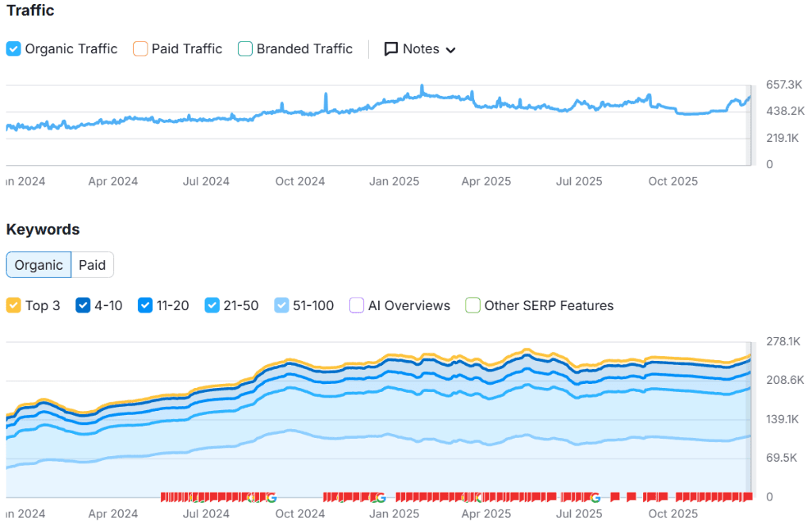
Task: Expand the Notes dropdown
Action: click(x=450, y=49)
